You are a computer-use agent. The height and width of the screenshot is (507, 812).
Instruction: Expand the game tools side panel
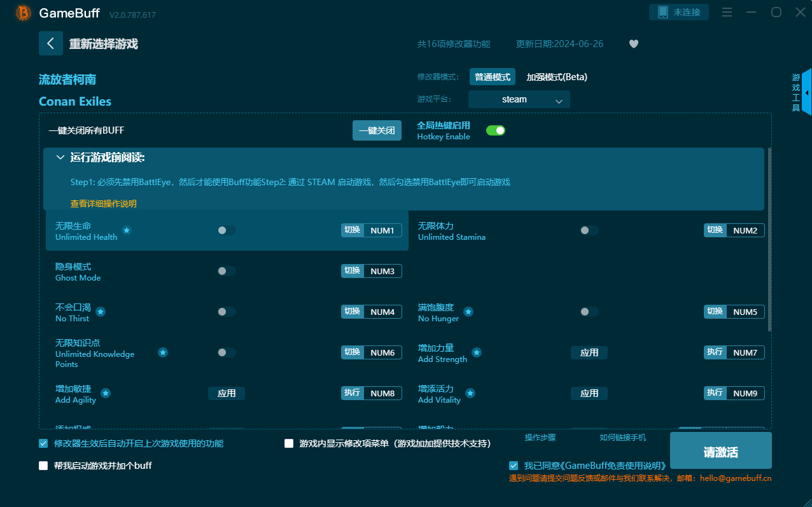pos(806,93)
